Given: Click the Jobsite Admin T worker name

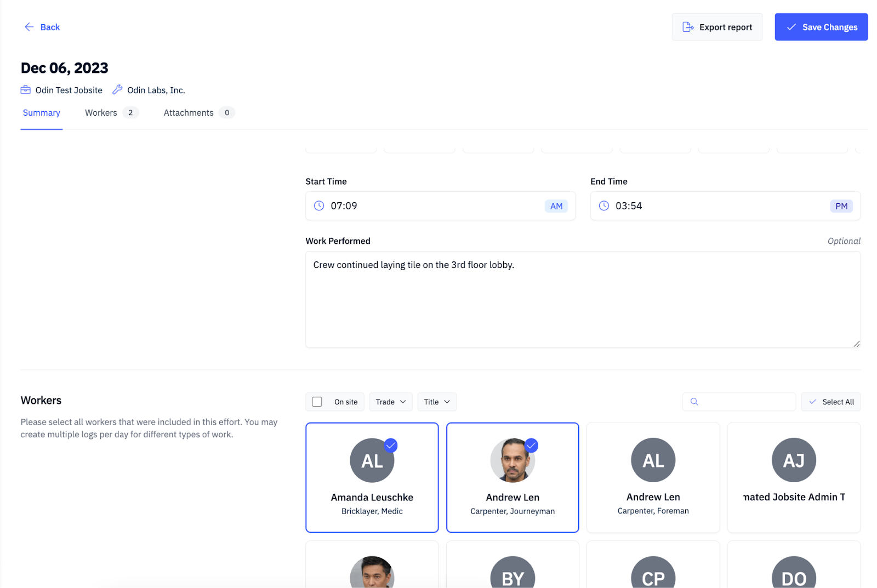Looking at the screenshot, I should (x=794, y=497).
